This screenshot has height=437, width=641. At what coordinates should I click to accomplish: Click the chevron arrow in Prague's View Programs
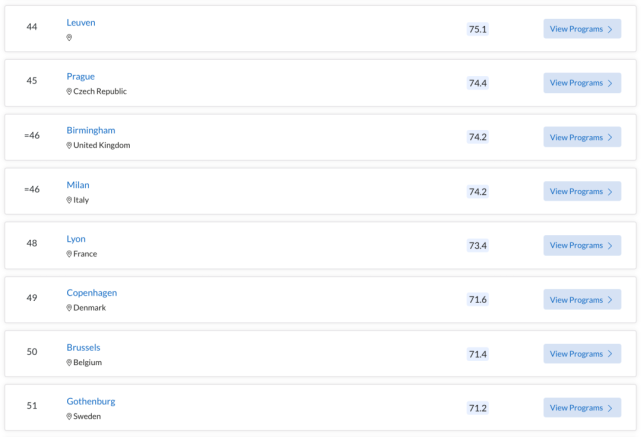tap(610, 83)
